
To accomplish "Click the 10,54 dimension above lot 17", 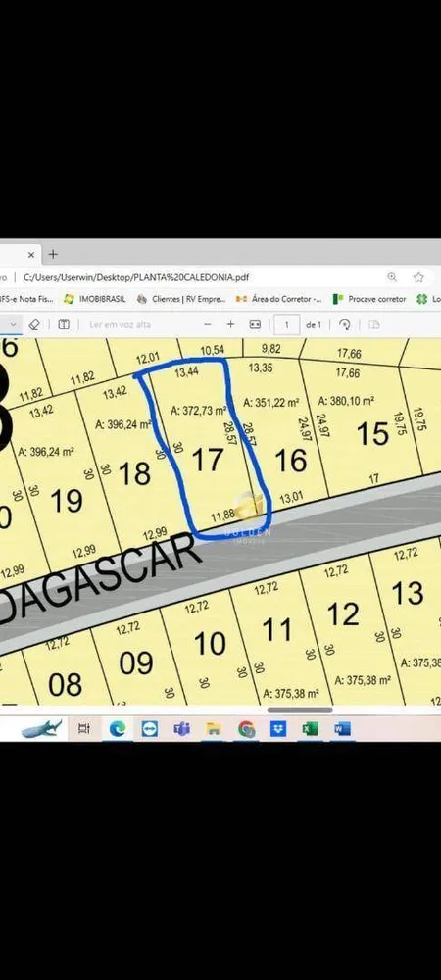I will [212, 348].
